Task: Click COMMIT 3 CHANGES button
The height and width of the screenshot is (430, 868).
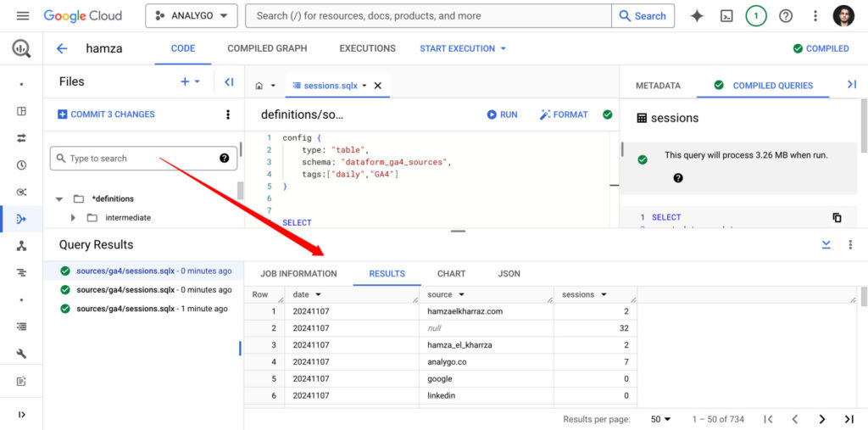Action: [106, 114]
